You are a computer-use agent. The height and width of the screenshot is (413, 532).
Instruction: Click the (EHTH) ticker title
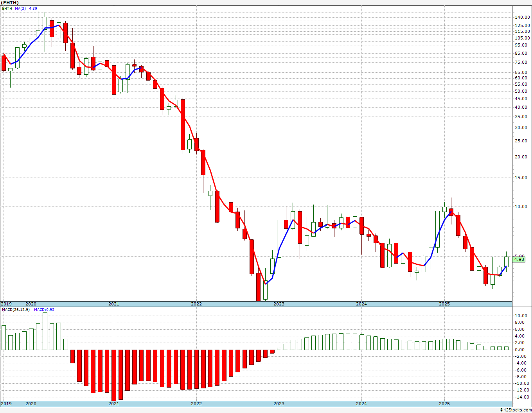pos(10,3)
